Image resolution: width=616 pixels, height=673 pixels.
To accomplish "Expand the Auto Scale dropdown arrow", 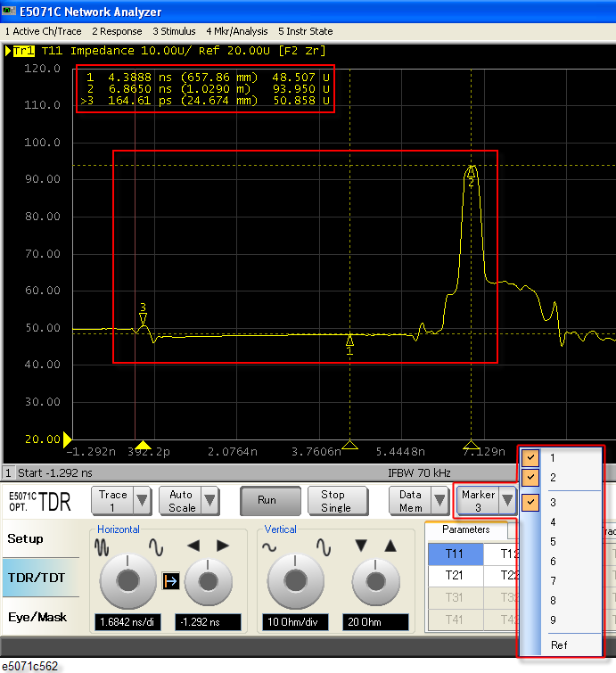I will 210,501.
